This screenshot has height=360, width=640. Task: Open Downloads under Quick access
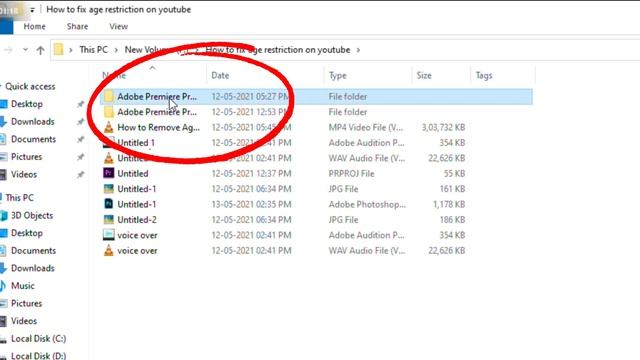33,122
